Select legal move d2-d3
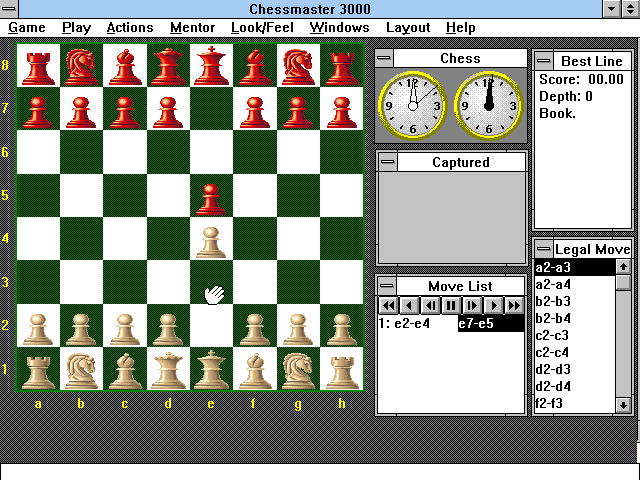640x480 pixels. (574, 369)
